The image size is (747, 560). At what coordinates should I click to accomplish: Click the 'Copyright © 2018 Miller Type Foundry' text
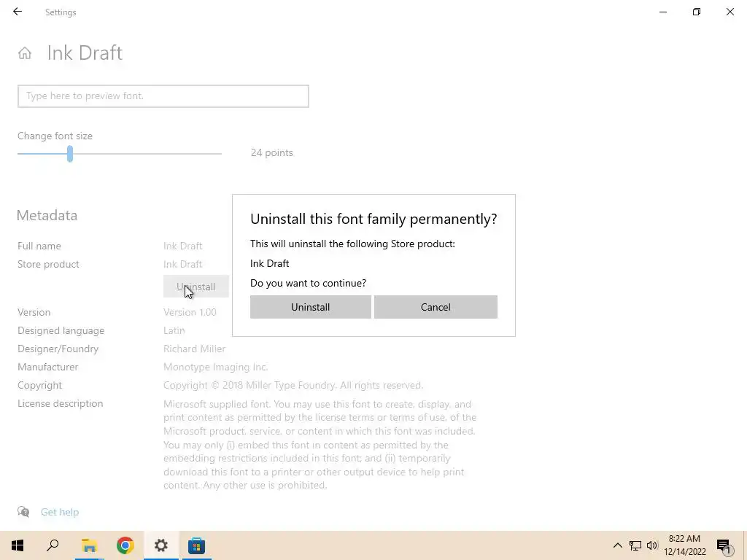coord(293,385)
